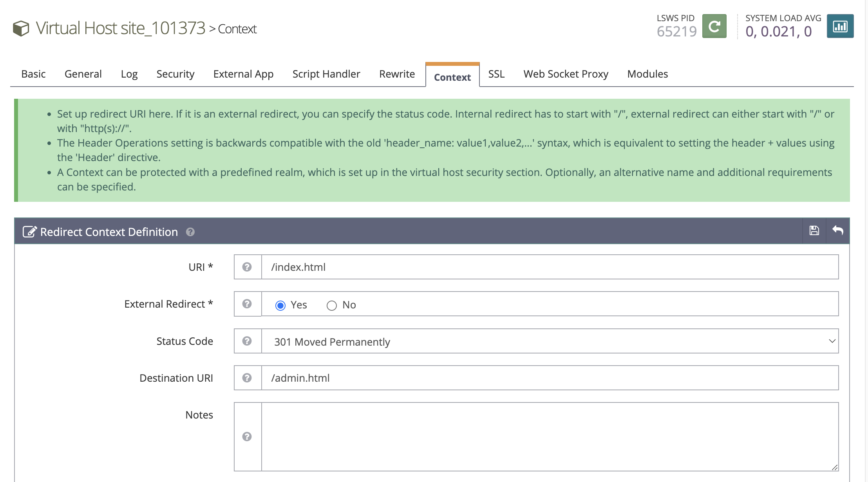Click the green graceful restart icon
Viewport: 868px width, 482px height.
click(x=714, y=26)
